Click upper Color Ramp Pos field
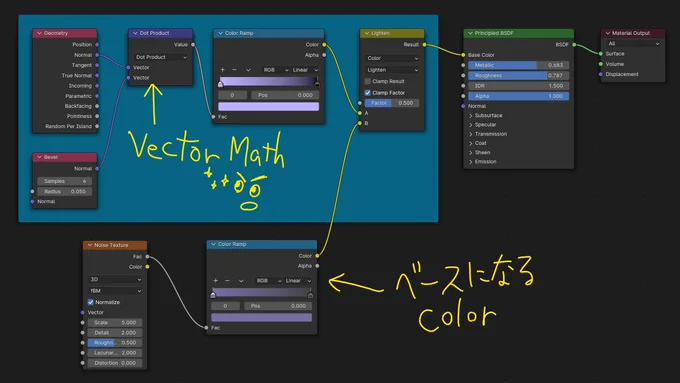This screenshot has width=680, height=383. [284, 95]
